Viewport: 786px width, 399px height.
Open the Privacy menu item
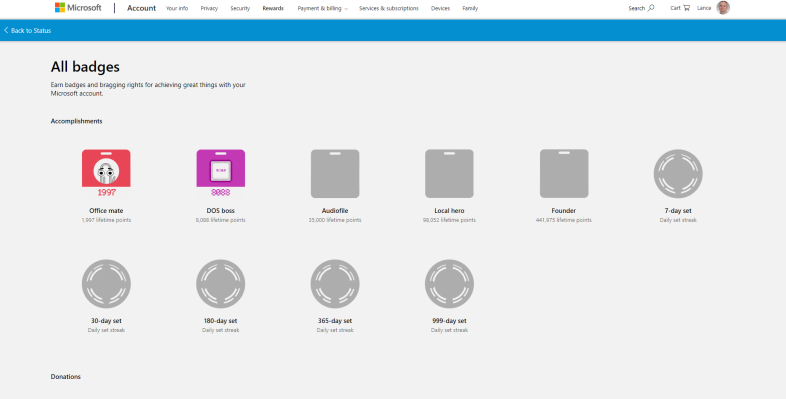pos(209,9)
